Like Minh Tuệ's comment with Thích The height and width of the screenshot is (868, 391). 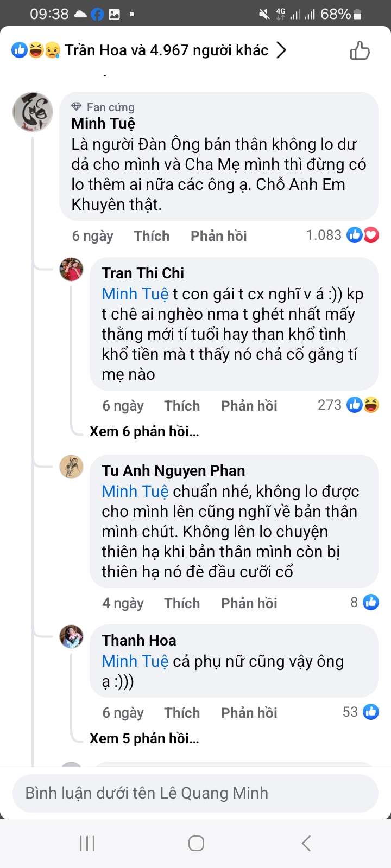coord(152,236)
